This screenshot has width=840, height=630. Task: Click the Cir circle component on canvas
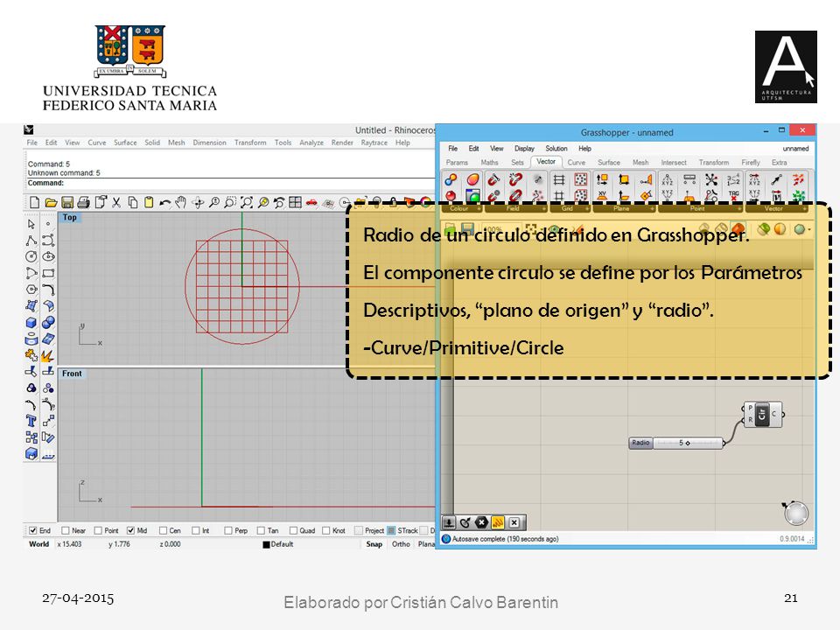point(762,414)
